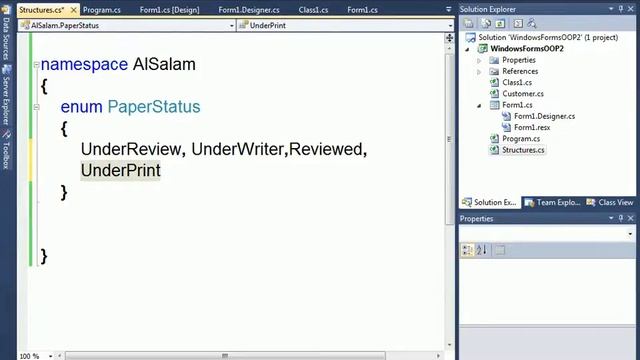Click the UnderWriter enum member
Image resolution: width=640 pixels, height=360 pixels.
click(x=238, y=149)
